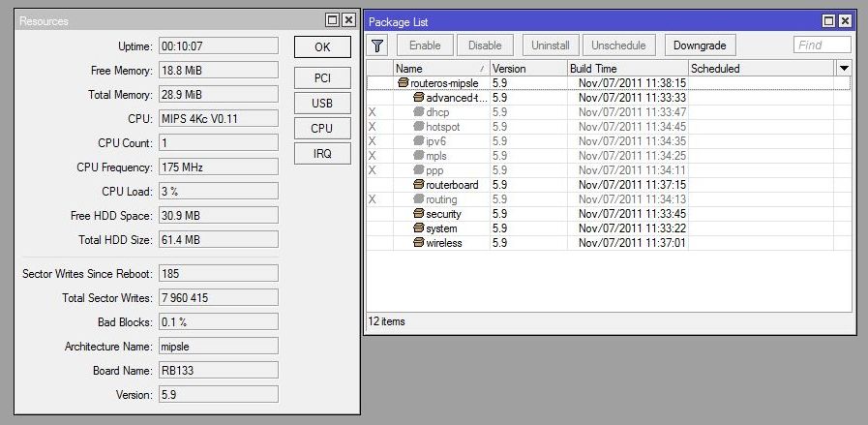Click the Uptime value field

(x=219, y=46)
